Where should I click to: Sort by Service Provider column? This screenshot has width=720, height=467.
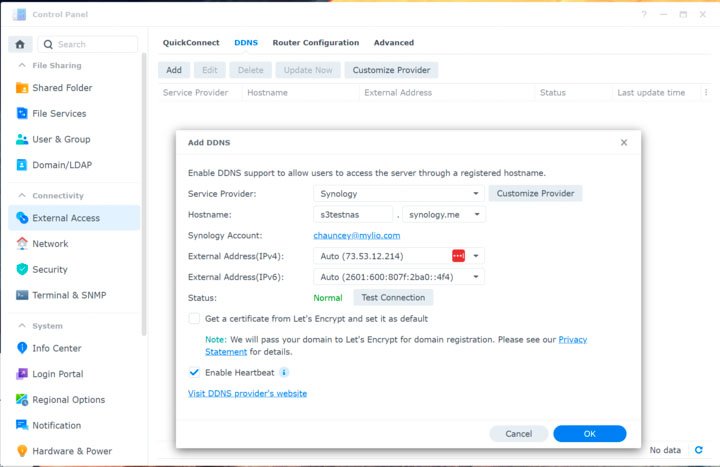point(196,93)
